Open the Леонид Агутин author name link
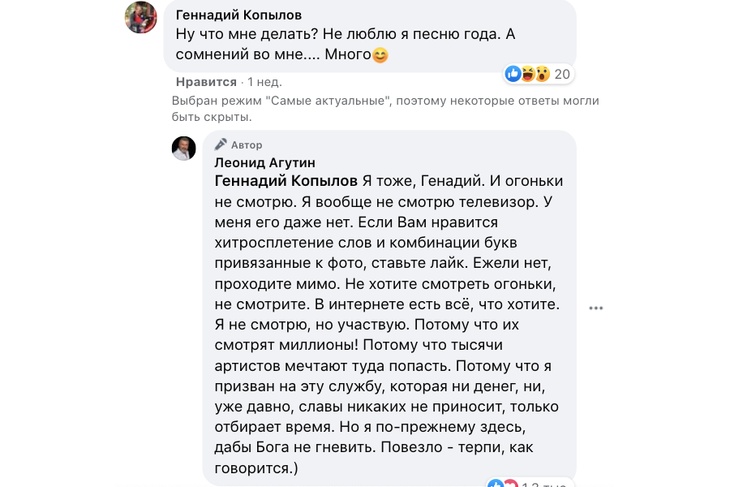The height and width of the screenshot is (487, 730). click(264, 162)
